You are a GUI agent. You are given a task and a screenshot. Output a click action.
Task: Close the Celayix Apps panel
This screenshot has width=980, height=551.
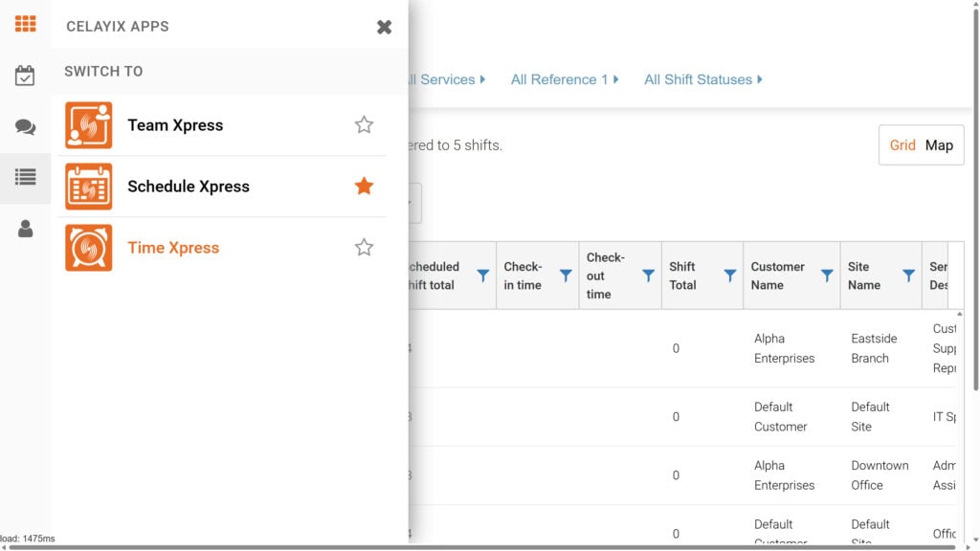point(384,27)
